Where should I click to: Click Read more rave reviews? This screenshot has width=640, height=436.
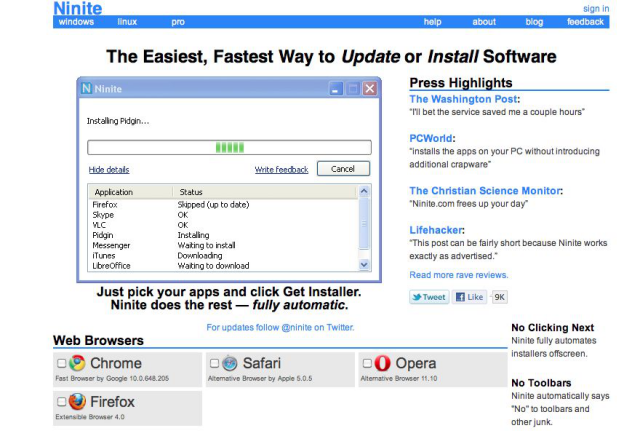459,275
